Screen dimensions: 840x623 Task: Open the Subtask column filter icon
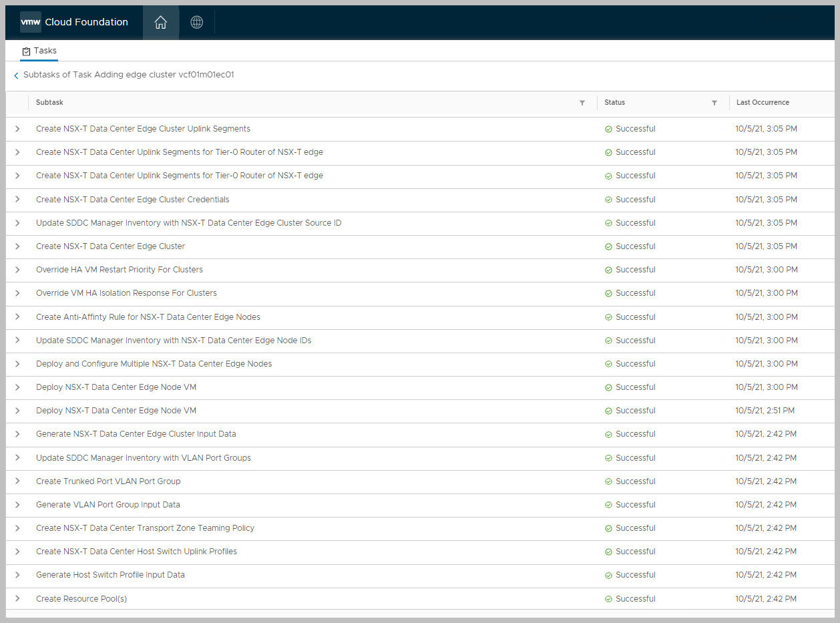pos(582,103)
